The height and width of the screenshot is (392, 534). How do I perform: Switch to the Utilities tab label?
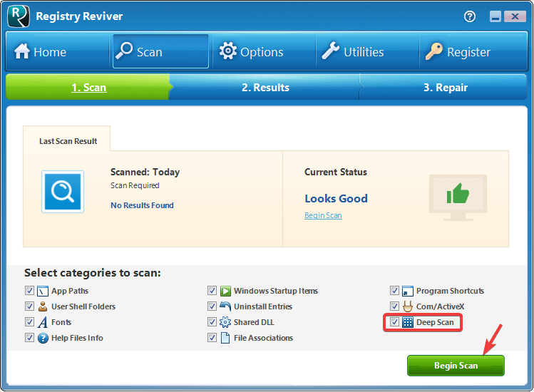tap(364, 52)
